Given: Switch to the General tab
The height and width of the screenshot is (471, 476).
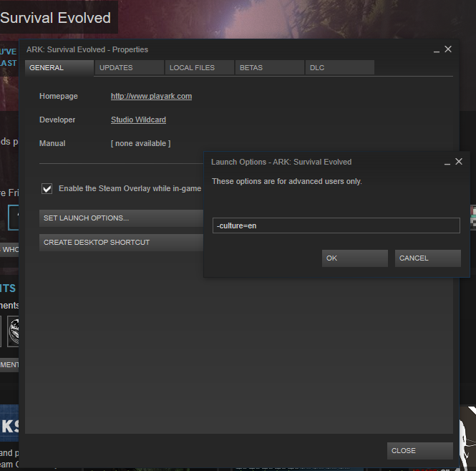Looking at the screenshot, I should pyautogui.click(x=59, y=68).
